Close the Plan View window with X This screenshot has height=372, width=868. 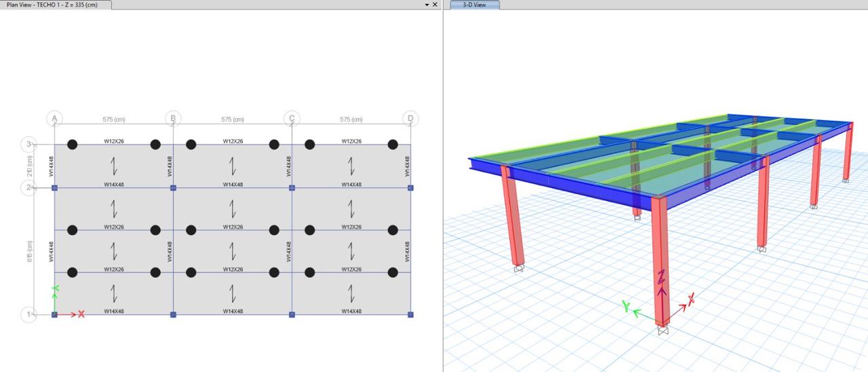tap(435, 5)
